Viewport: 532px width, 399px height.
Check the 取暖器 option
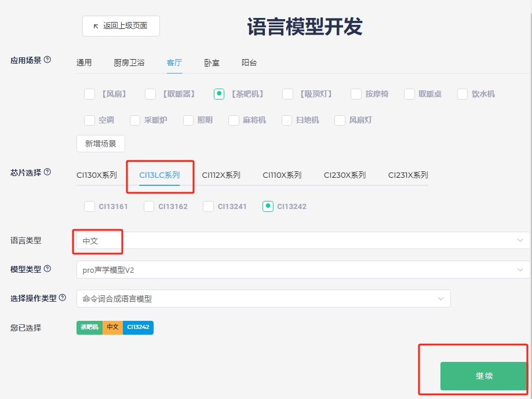pos(150,93)
